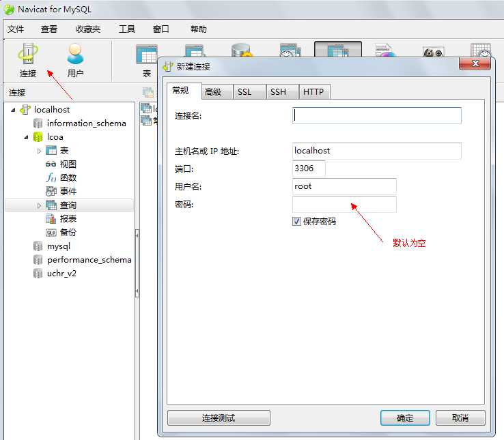The width and height of the screenshot is (504, 440).
Task: Close the New Connection dialog
Action: (475, 63)
